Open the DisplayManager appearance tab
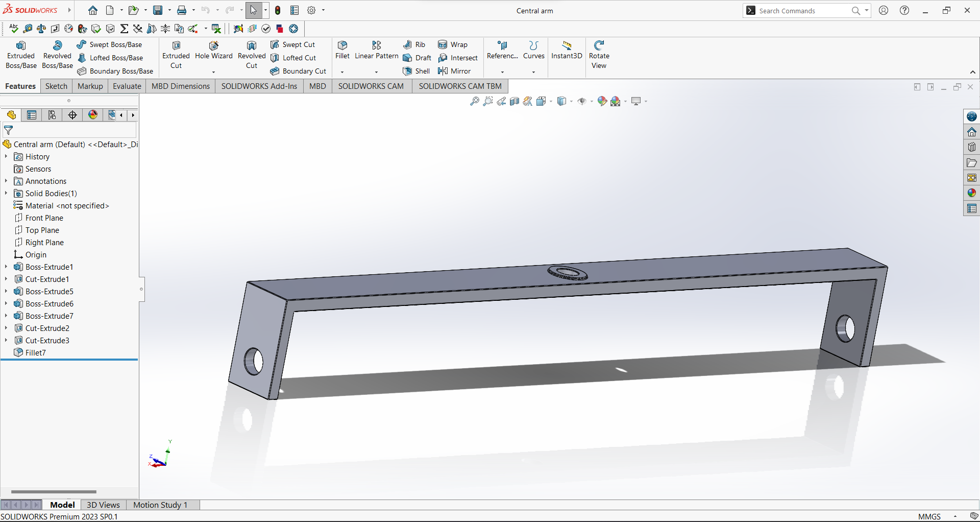The image size is (980, 522). tap(93, 115)
